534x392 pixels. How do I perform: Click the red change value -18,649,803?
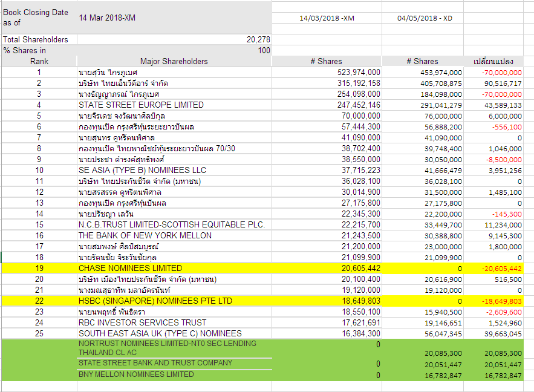point(493,301)
